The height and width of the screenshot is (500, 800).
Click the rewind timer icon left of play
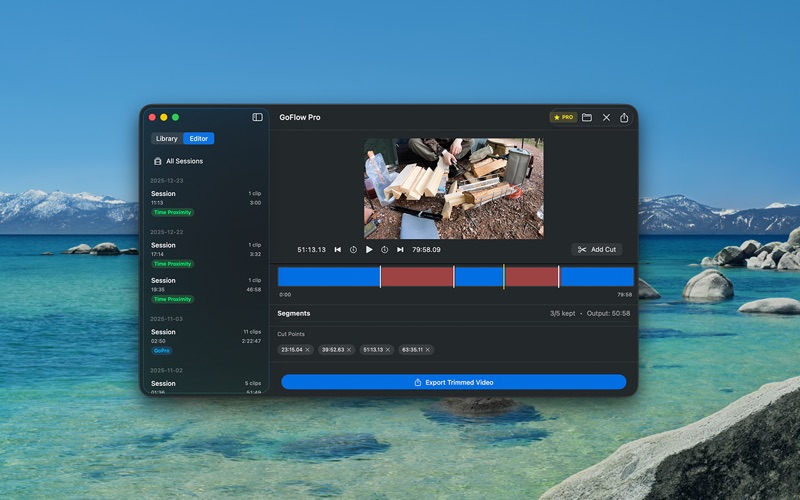(x=353, y=249)
